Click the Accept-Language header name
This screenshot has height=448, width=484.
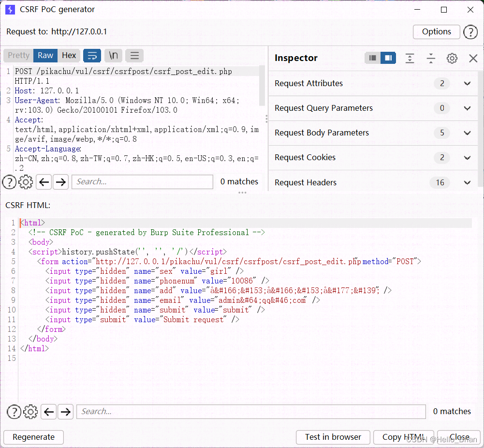47,149
